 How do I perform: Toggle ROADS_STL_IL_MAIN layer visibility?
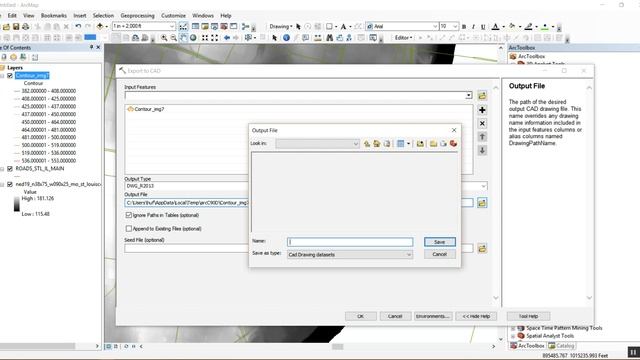[10, 169]
